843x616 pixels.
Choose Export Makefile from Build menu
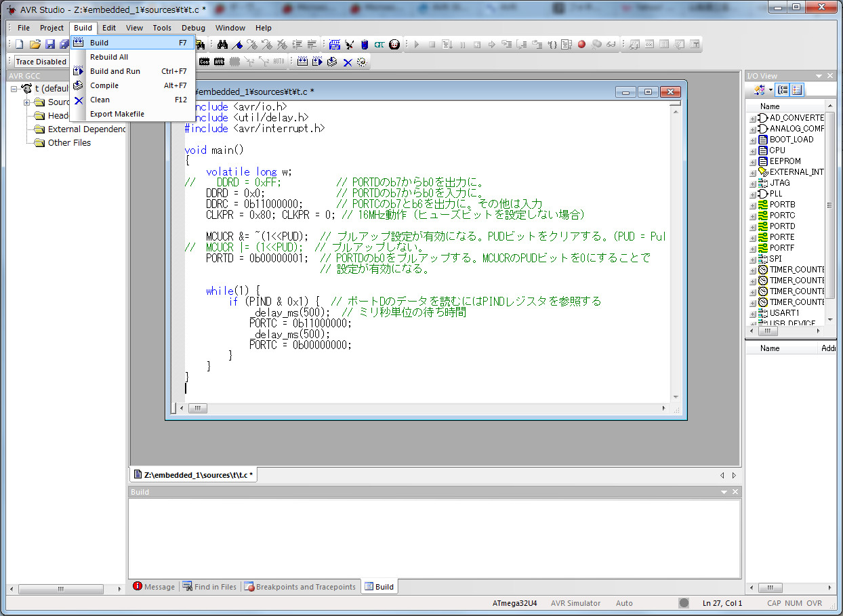point(133,114)
